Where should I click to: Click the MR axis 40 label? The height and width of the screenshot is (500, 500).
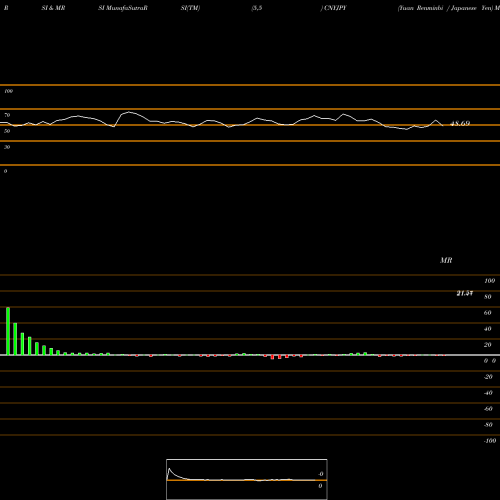488,329
